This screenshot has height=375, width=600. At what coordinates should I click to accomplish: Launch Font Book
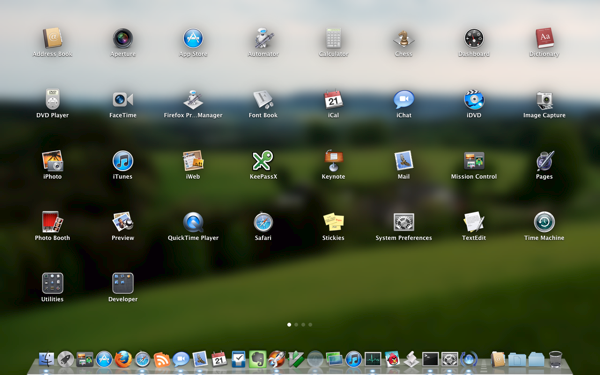coord(263,99)
